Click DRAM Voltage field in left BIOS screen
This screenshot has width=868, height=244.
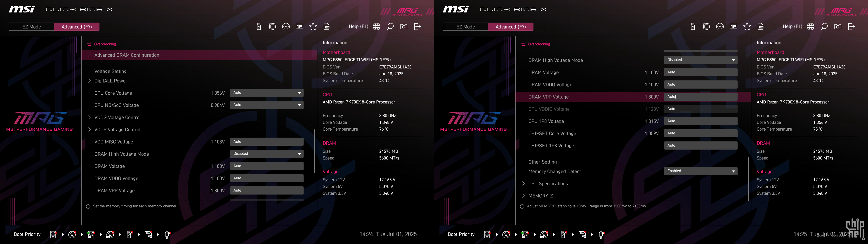pyautogui.click(x=267, y=166)
